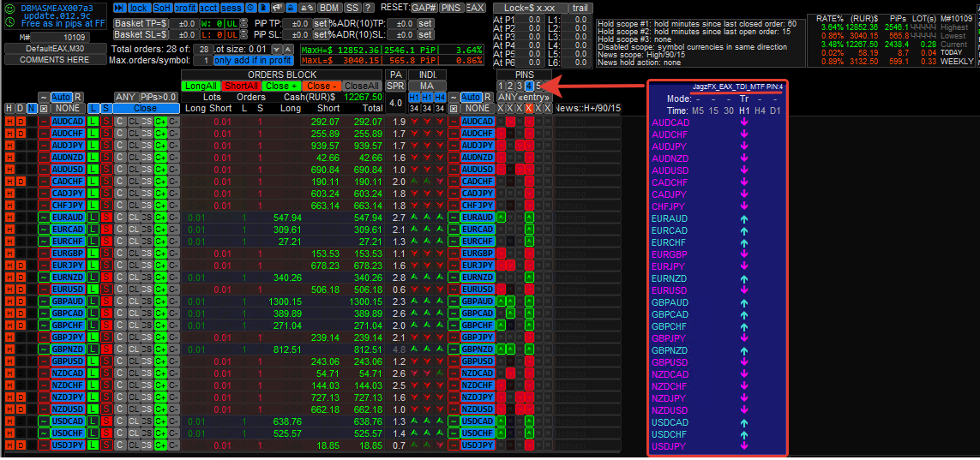Toggle the orange X under PIN 4

(529, 109)
